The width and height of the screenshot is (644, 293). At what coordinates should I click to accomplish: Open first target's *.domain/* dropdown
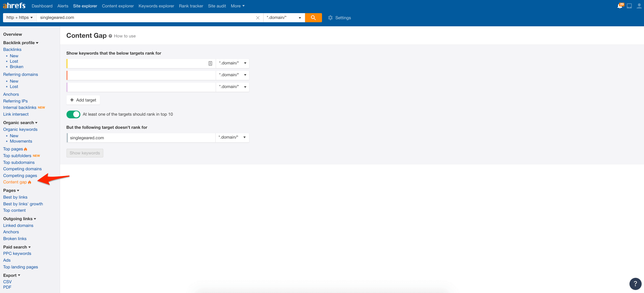(233, 63)
